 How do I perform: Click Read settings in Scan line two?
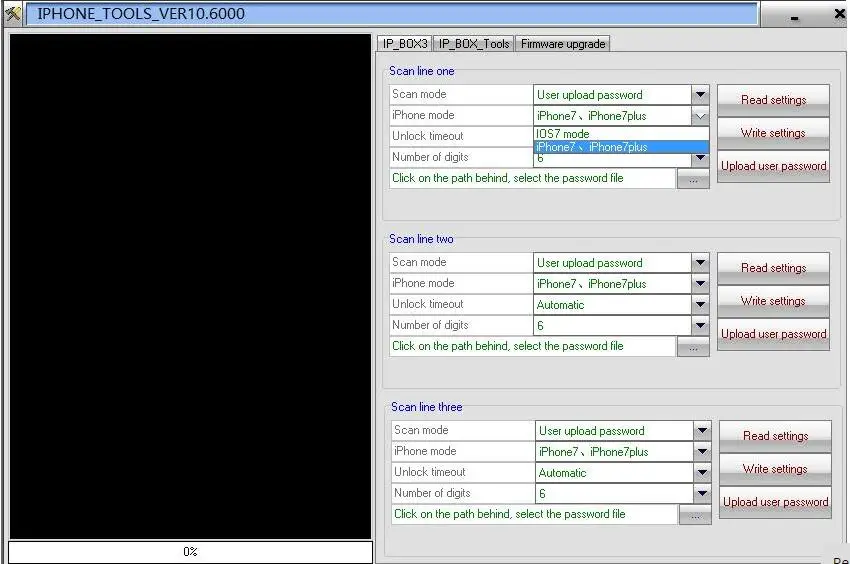774,268
